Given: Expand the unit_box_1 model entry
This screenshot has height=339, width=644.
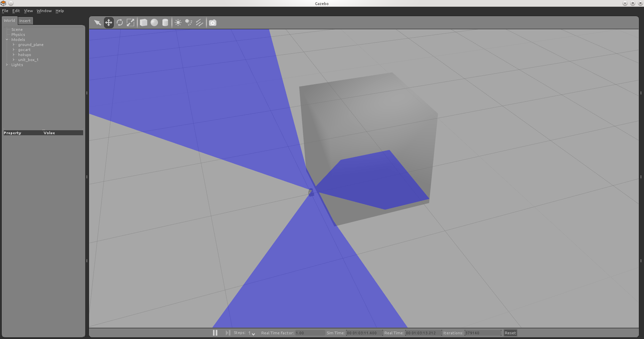Looking at the screenshot, I should coord(13,60).
